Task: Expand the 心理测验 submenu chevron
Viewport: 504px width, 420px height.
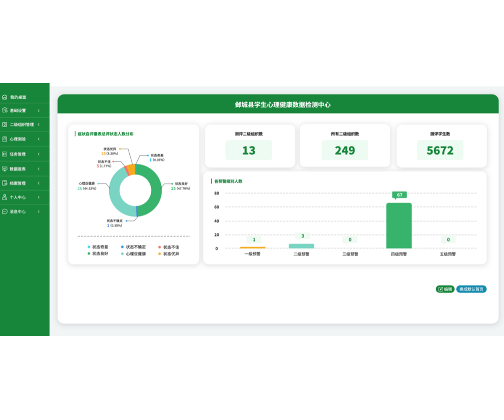Action: click(x=39, y=139)
